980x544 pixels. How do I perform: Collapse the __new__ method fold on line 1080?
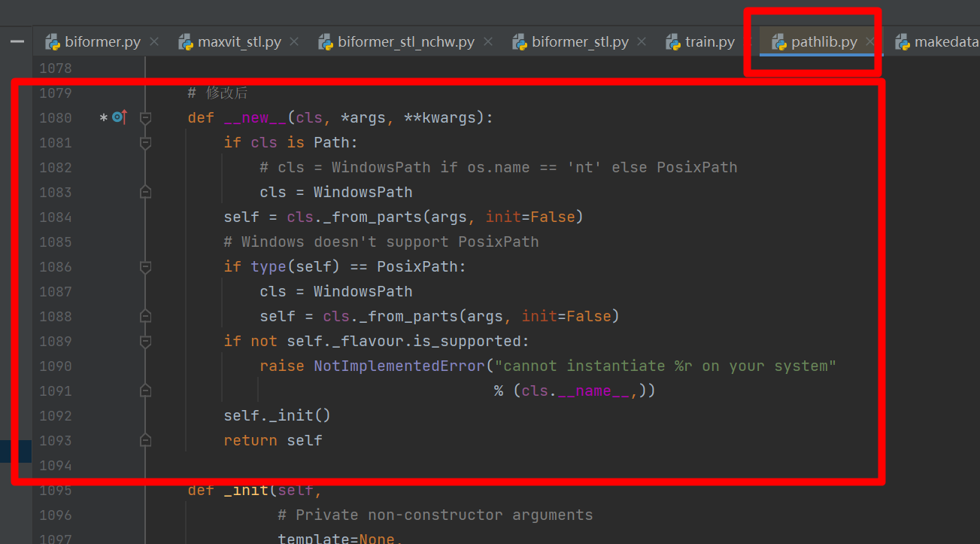point(146,118)
